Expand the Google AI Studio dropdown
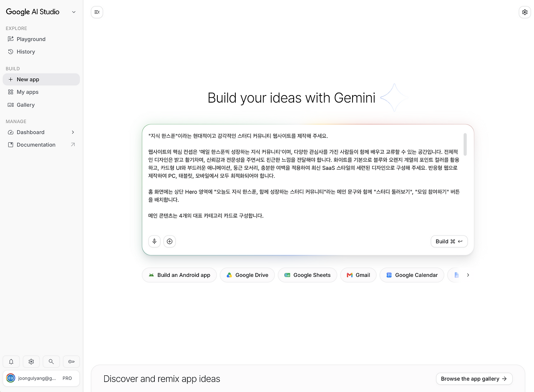Screen dimensions: 534x392 click(74, 12)
